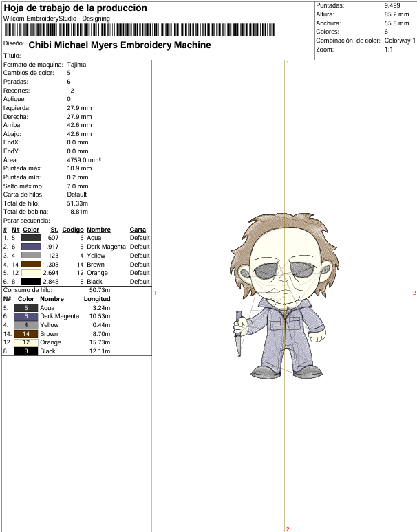The height and width of the screenshot is (532, 417).
Task: Click the Black length '12.11m'
Action: tap(100, 351)
